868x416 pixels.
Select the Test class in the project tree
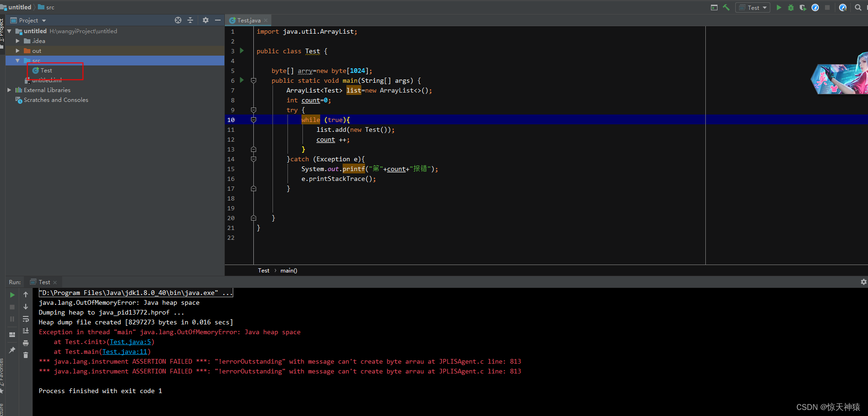46,71
